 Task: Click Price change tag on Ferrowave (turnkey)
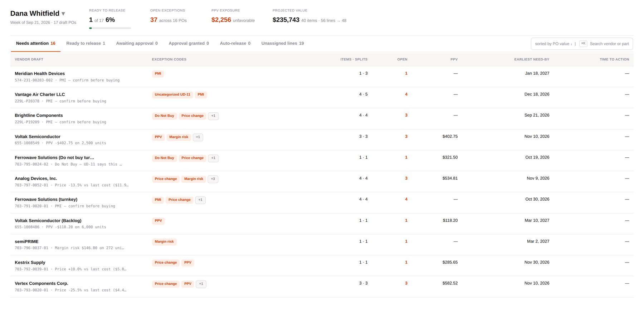(x=180, y=200)
